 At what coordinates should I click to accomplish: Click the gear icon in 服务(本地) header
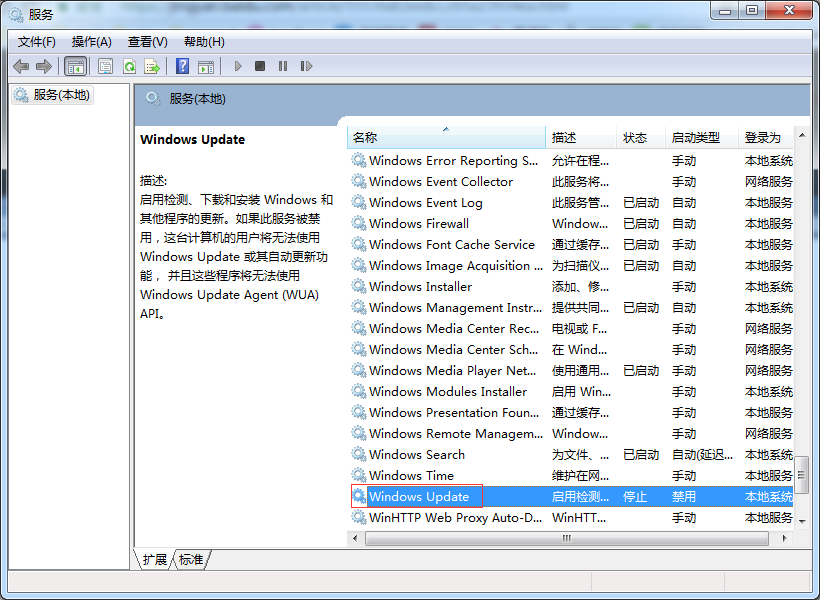click(x=153, y=98)
